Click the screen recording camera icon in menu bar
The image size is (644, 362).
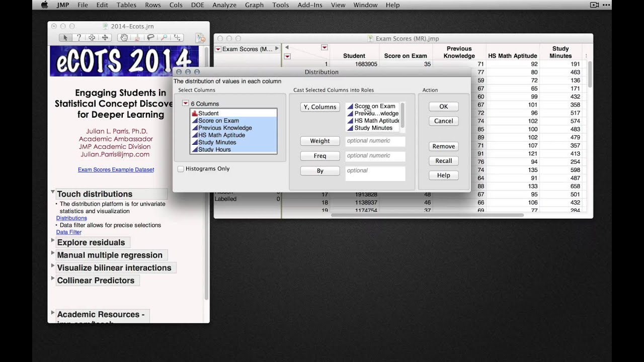point(594,5)
